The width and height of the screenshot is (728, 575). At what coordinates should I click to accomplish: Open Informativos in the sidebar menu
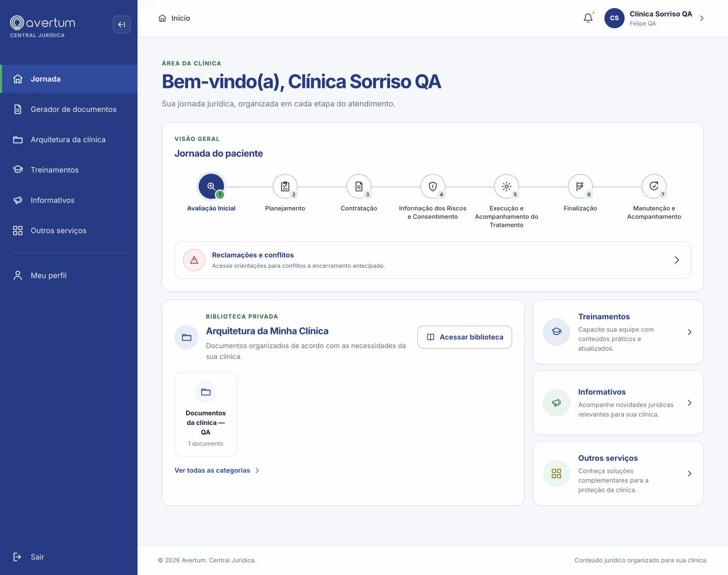69,200
